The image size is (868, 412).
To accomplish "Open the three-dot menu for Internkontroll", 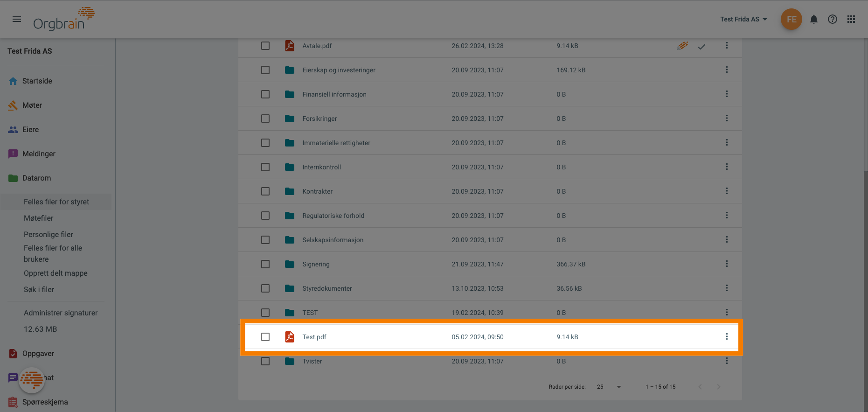I will (727, 167).
